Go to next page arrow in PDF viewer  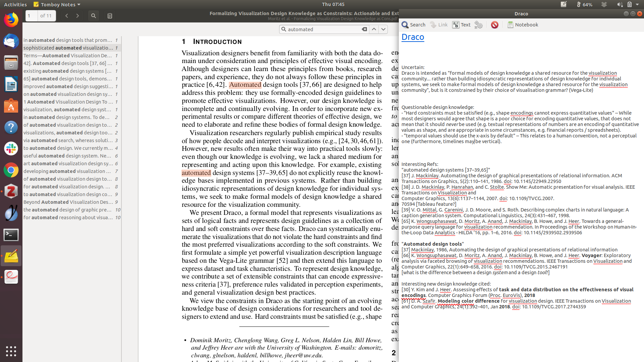(x=77, y=16)
